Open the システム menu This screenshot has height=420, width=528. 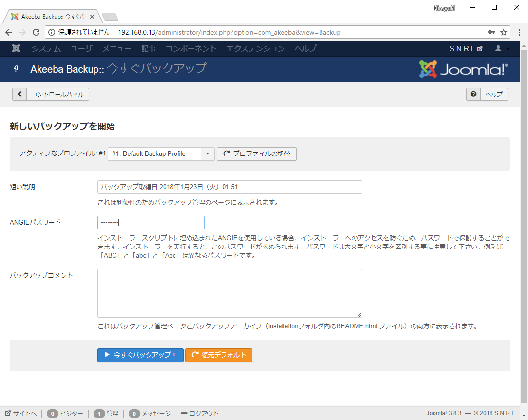[46, 49]
